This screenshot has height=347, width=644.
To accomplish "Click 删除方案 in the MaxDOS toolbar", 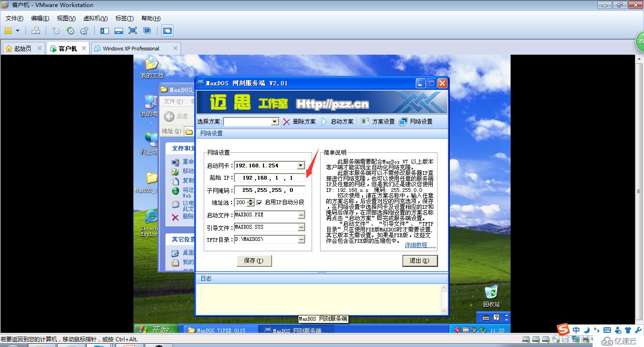I will (300, 122).
